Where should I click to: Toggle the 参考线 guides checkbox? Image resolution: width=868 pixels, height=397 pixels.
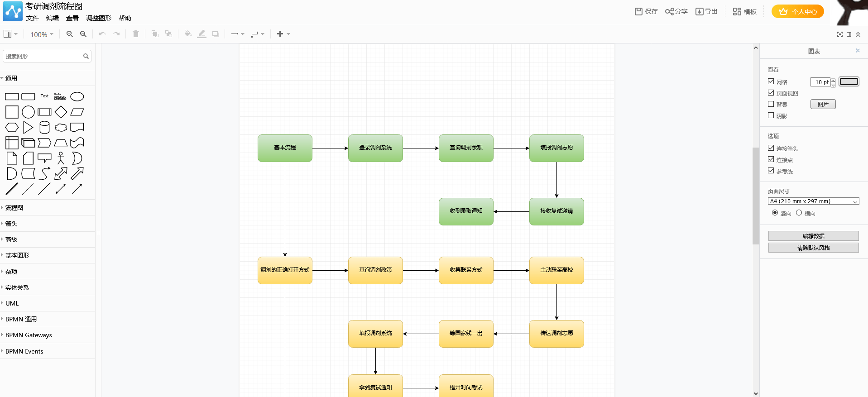[771, 171]
